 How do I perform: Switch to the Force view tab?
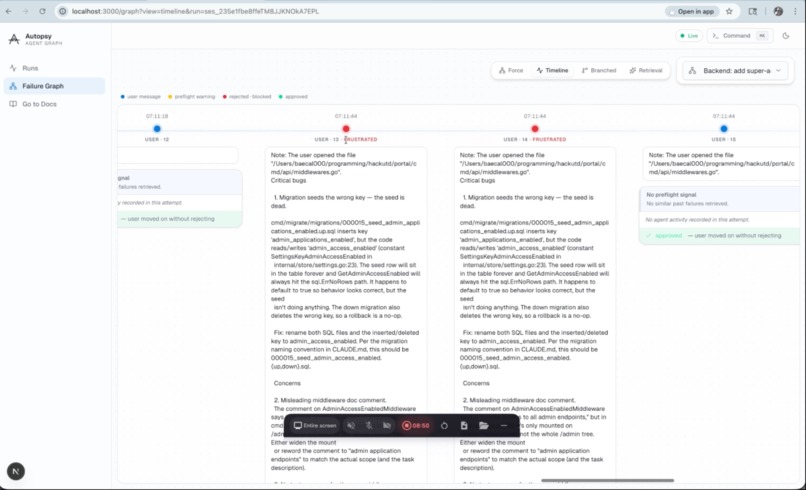pyautogui.click(x=510, y=70)
